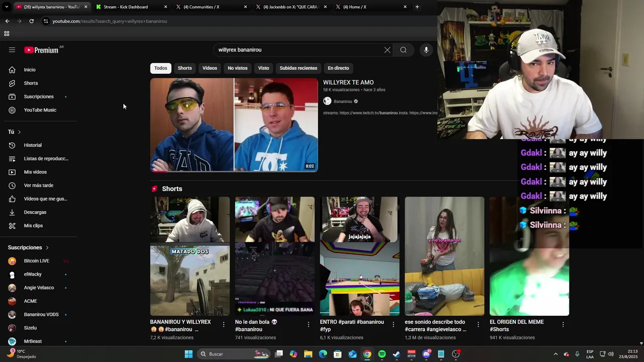Switch to Communities / X browser tab
644x362 pixels.
pyautogui.click(x=212, y=7)
